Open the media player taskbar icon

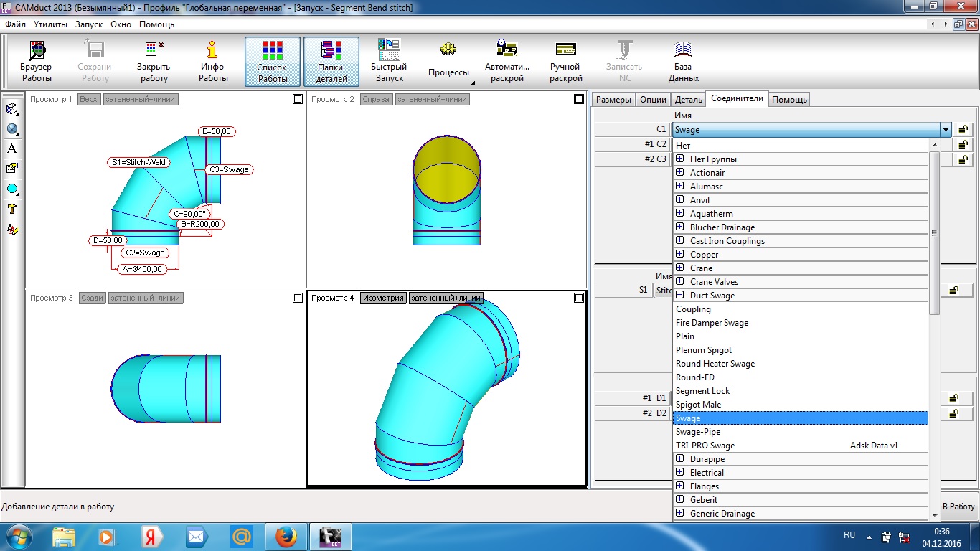point(106,537)
